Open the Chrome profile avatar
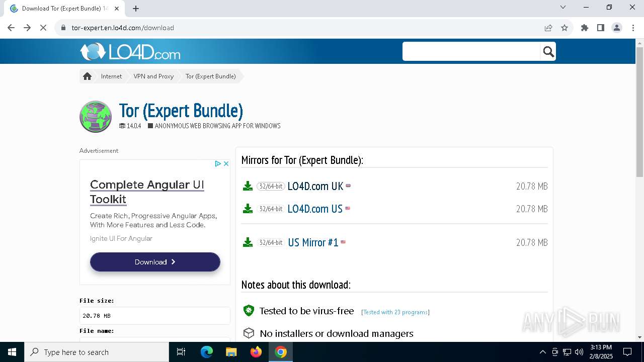Screen dimensions: 644x362 617,28
